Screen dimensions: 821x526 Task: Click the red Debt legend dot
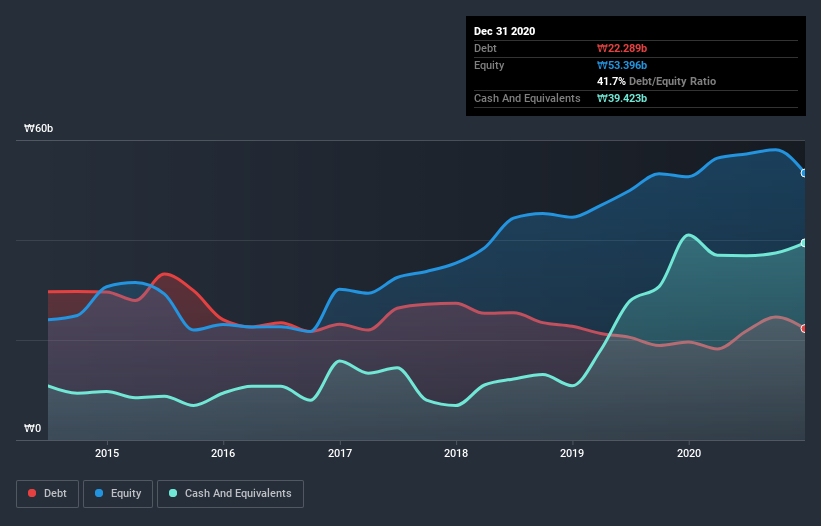pos(32,493)
